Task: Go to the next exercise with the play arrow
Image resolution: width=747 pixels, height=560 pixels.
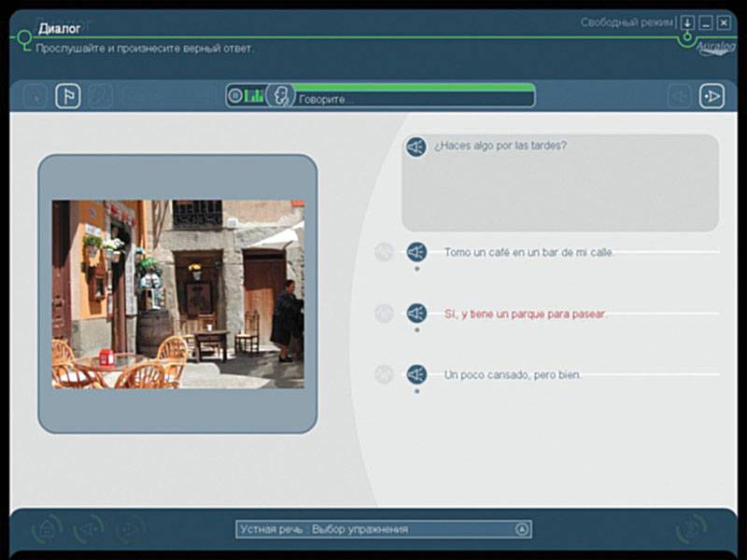Action: 712,96
